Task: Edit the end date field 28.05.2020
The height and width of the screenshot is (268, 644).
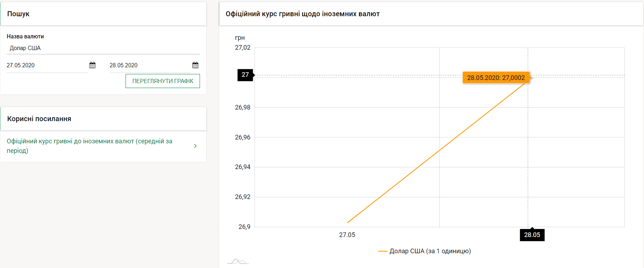Action: pos(150,66)
